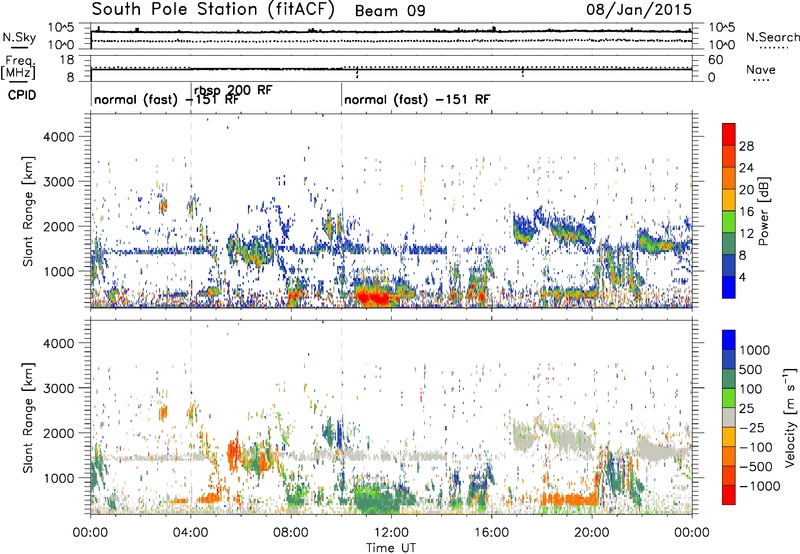Viewport: 800px width, 554px height.
Task: Click the '08:00' time axis label
Action: (291, 533)
